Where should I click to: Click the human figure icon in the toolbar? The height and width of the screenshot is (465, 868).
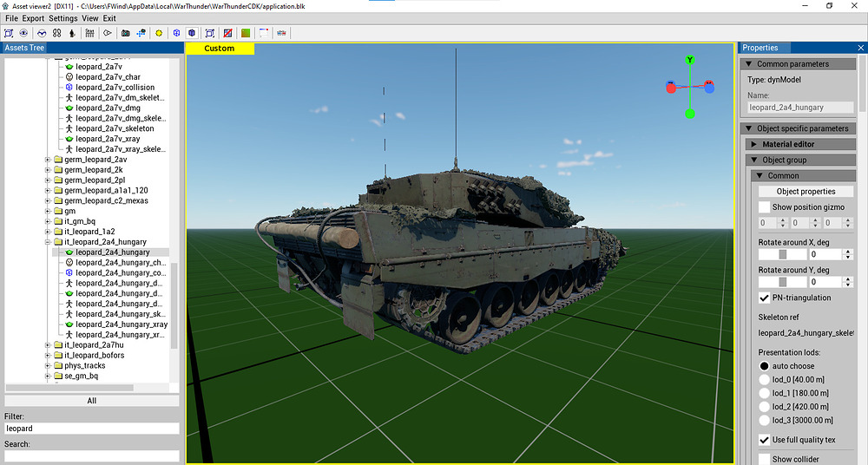pyautogui.click(x=72, y=33)
